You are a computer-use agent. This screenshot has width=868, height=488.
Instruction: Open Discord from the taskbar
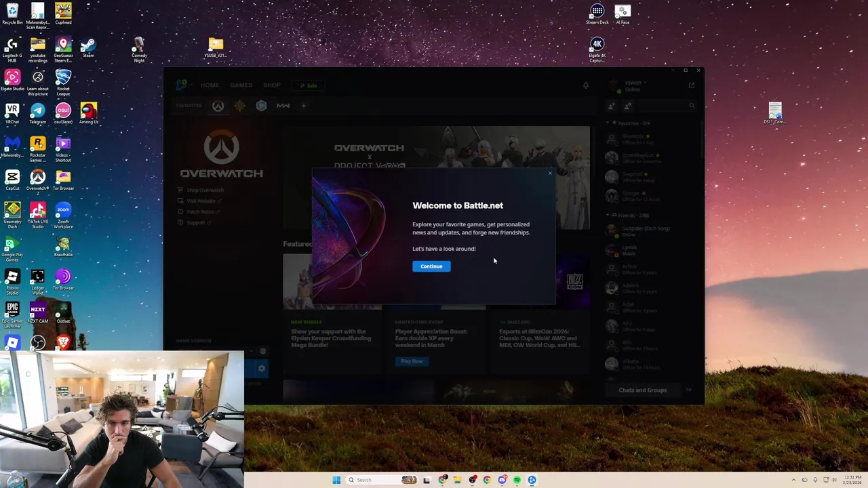[502, 480]
